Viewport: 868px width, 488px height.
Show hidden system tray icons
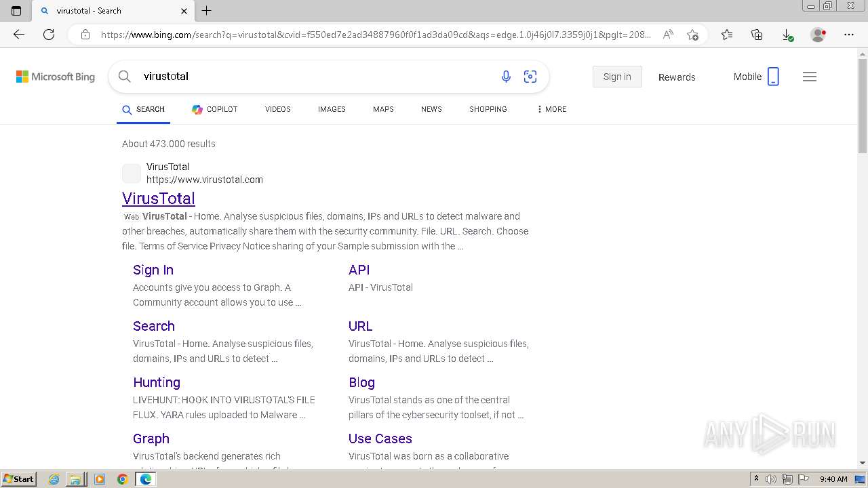[756, 479]
